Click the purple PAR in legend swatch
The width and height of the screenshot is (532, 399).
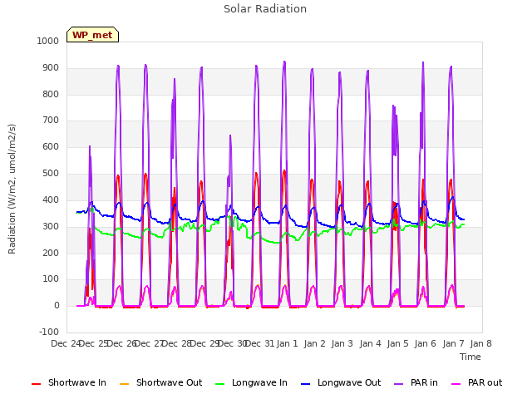pos(399,384)
